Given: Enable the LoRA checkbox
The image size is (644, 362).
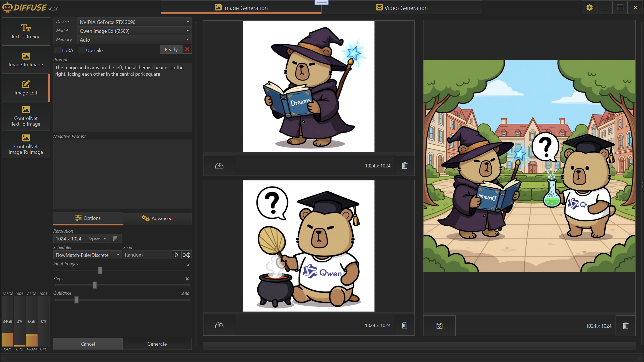Looking at the screenshot, I should point(57,50).
